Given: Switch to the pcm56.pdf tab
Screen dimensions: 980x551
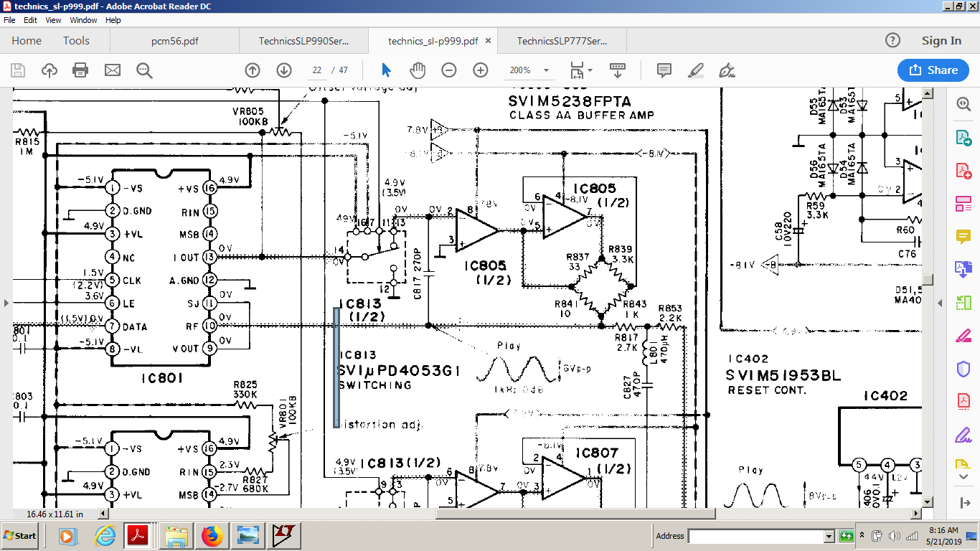Looking at the screenshot, I should pos(174,41).
